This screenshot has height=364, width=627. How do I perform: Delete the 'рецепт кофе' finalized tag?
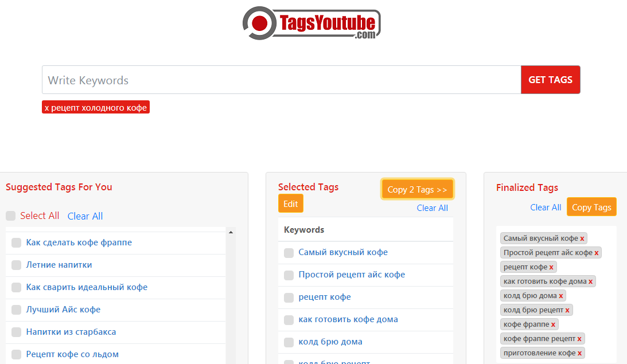tap(551, 267)
